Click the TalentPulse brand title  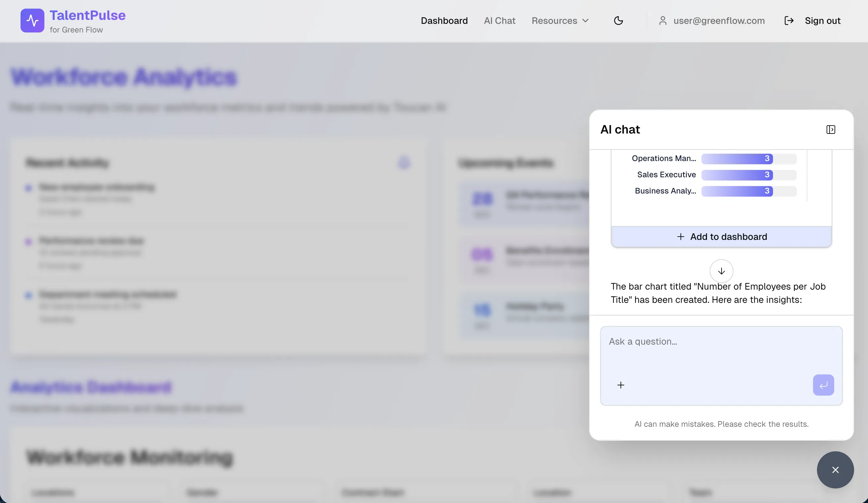pyautogui.click(x=87, y=15)
